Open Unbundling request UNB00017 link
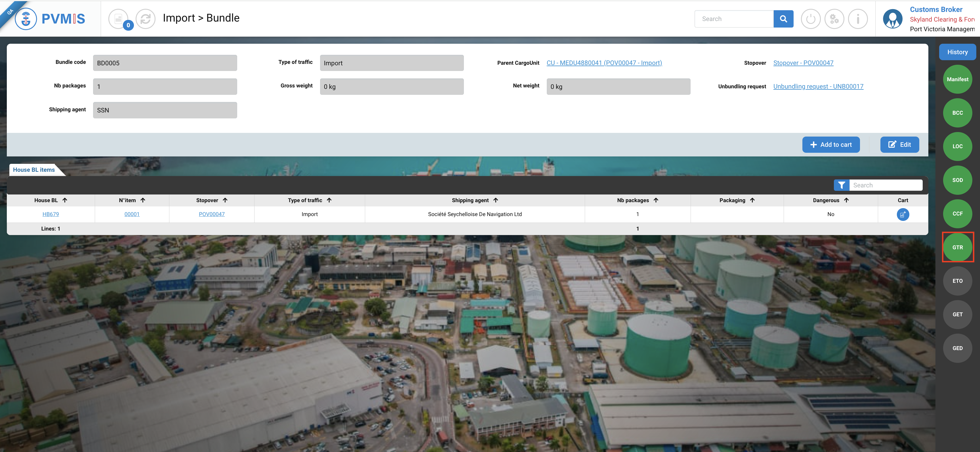Viewport: 980px width, 452px height. click(x=818, y=86)
